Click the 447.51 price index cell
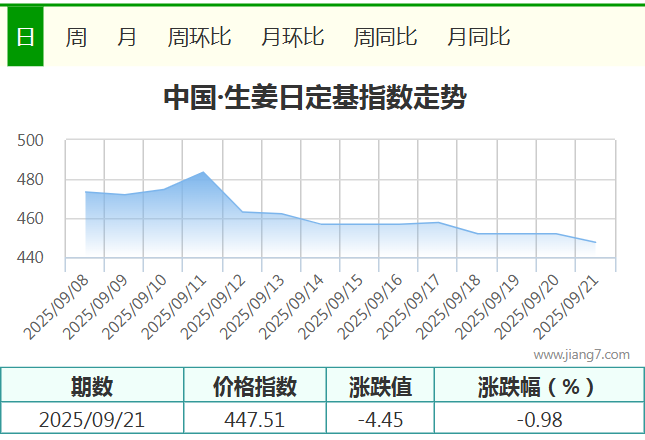Image resolution: width=645 pixels, height=440 pixels. tap(255, 419)
